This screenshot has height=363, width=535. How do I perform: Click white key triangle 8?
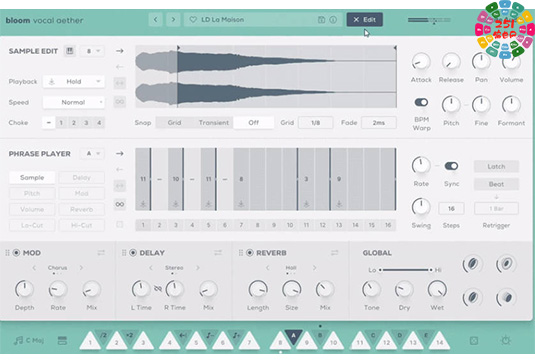(280, 342)
